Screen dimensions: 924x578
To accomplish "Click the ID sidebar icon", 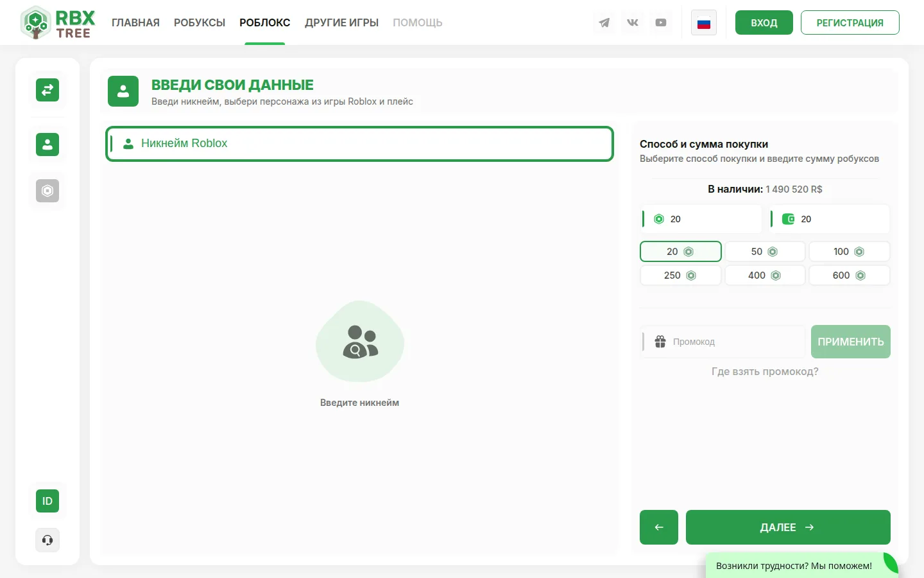I will point(47,501).
